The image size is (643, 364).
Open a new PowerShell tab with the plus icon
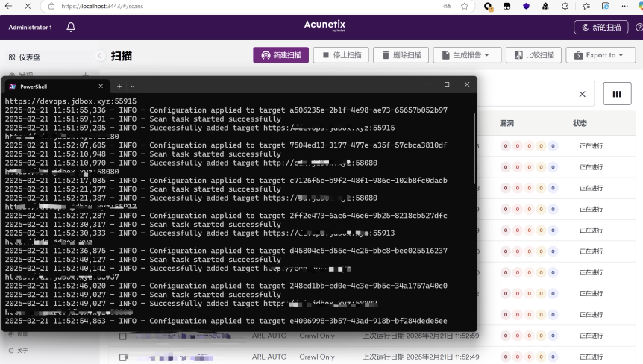pyautogui.click(x=119, y=86)
